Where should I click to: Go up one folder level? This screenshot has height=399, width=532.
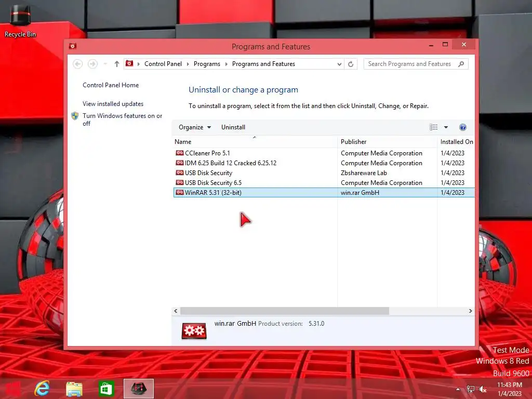tap(117, 64)
